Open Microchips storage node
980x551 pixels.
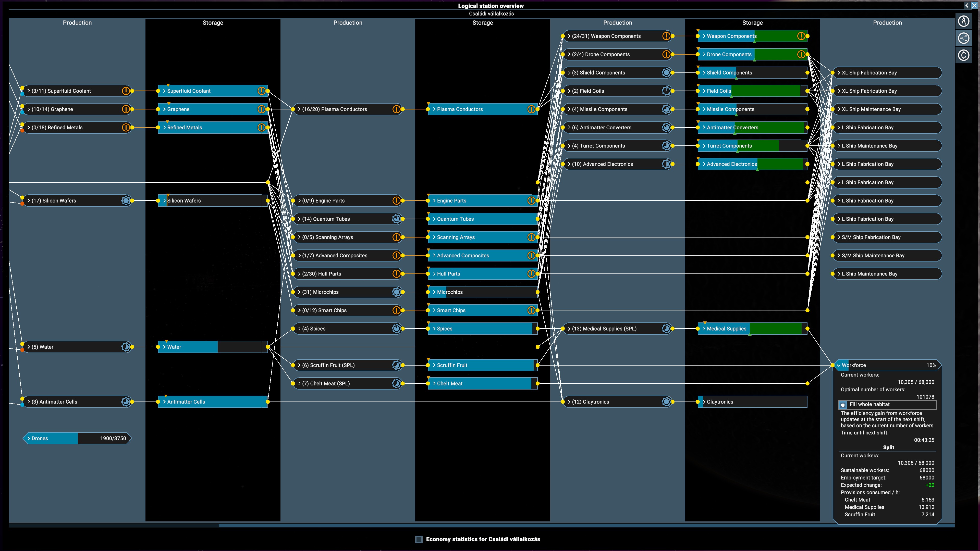(x=482, y=292)
